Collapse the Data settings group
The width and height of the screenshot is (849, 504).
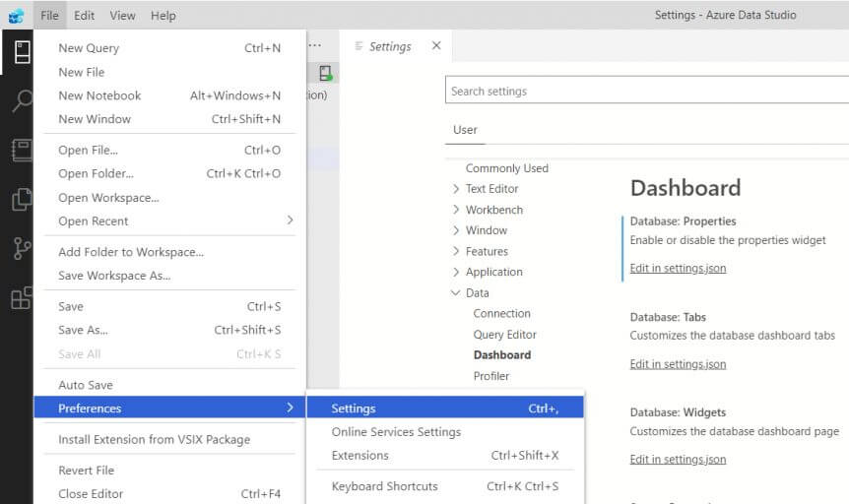[456, 293]
